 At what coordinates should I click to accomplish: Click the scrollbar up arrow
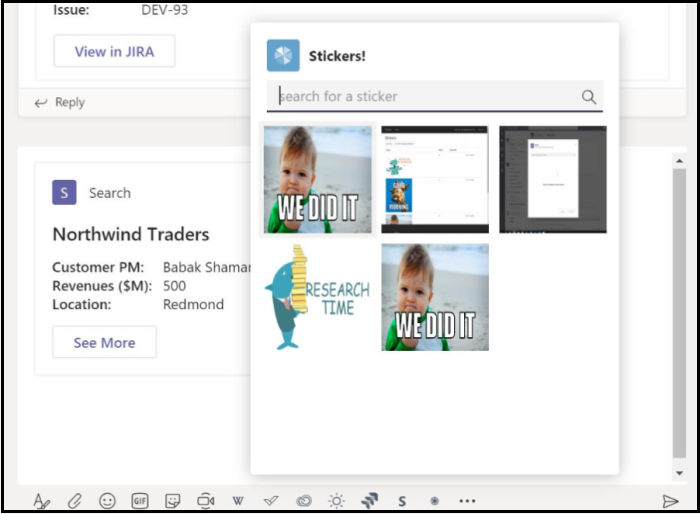679,161
